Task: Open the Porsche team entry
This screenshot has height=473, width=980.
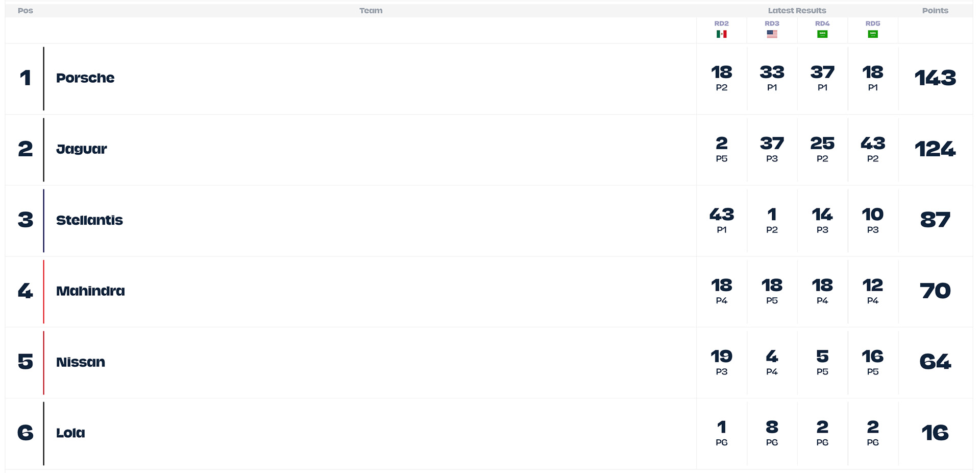Action: click(x=85, y=78)
